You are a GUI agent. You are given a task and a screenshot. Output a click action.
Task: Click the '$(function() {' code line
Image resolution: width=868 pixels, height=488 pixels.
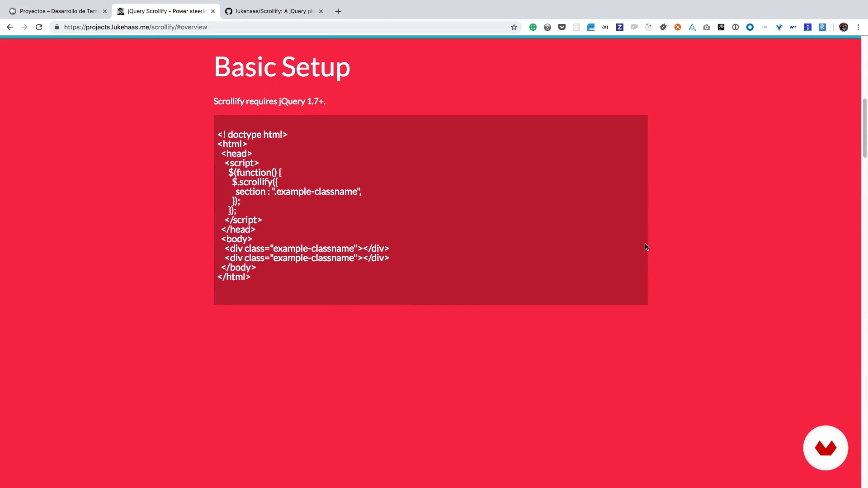(x=255, y=172)
